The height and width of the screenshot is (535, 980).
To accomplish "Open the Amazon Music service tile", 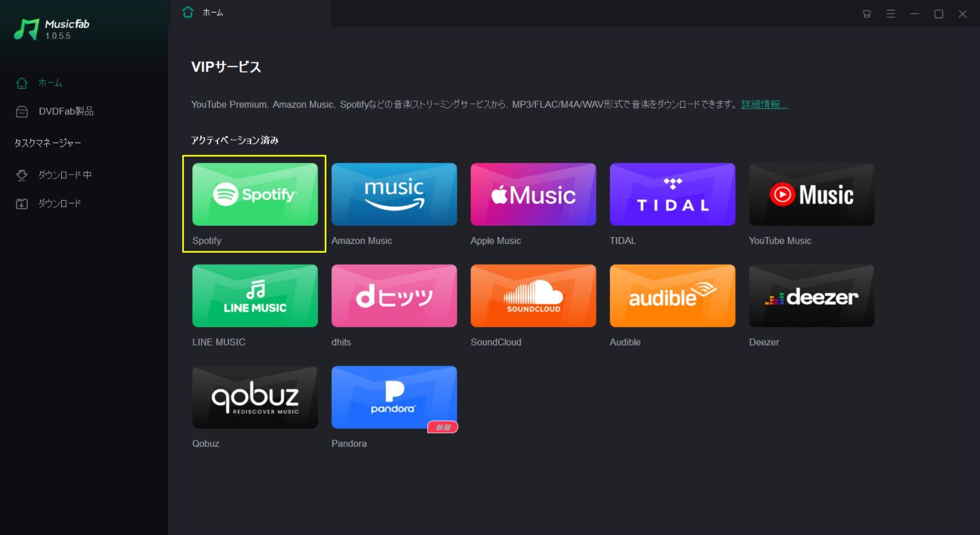I will tap(394, 194).
